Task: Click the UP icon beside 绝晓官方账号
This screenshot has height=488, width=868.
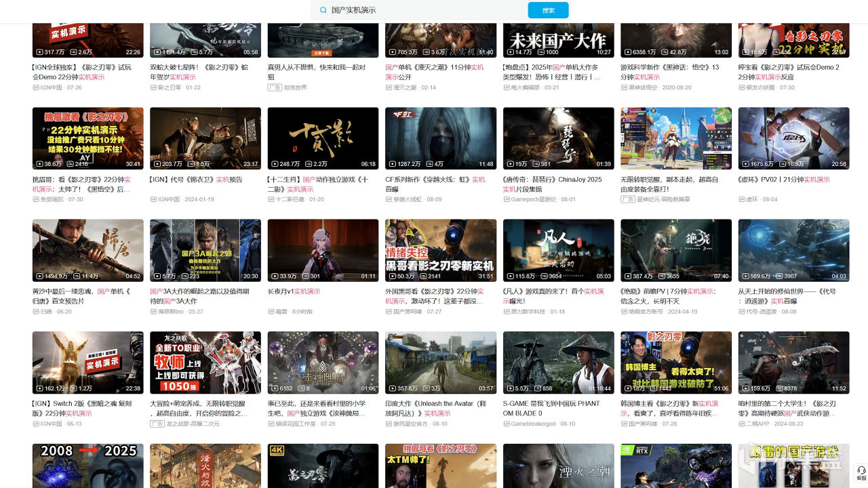Action: coord(624,312)
